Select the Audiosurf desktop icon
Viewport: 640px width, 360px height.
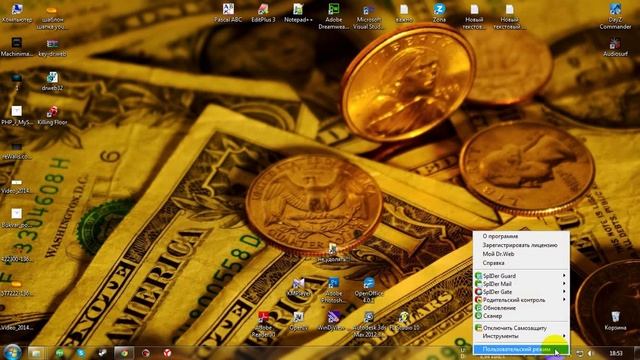615,47
